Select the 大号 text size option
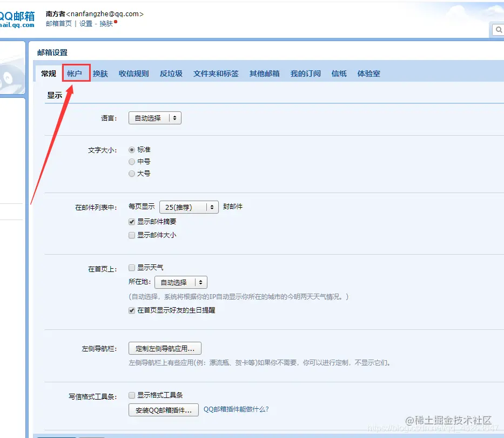504x438 pixels. coord(131,174)
